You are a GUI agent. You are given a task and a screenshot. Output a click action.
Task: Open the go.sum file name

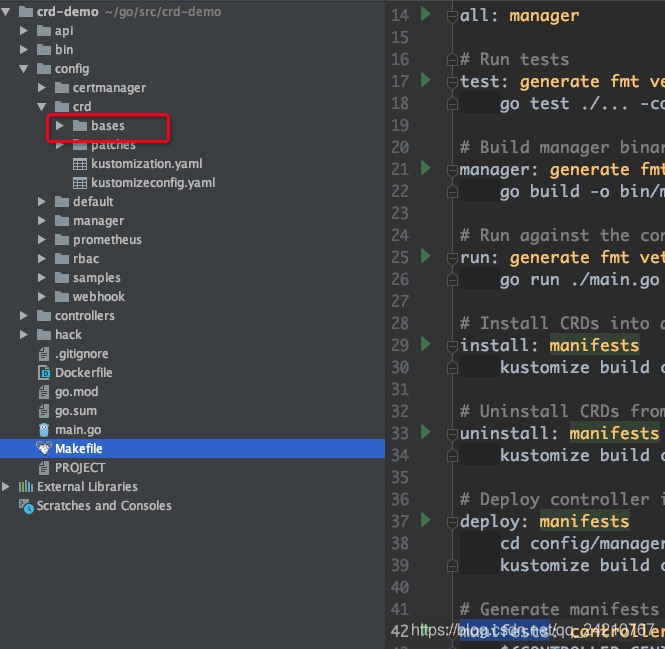pyautogui.click(x=75, y=411)
